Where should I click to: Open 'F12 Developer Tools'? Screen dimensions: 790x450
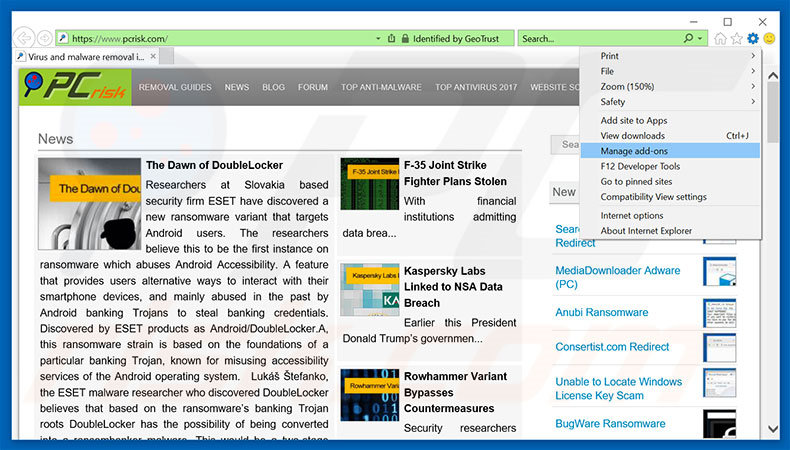(670, 166)
